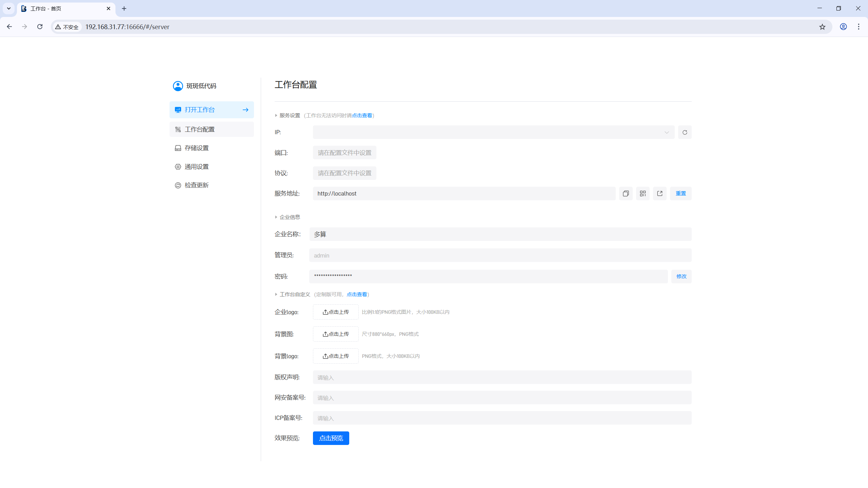Open 存储设置 in the sidebar

[197, 148]
